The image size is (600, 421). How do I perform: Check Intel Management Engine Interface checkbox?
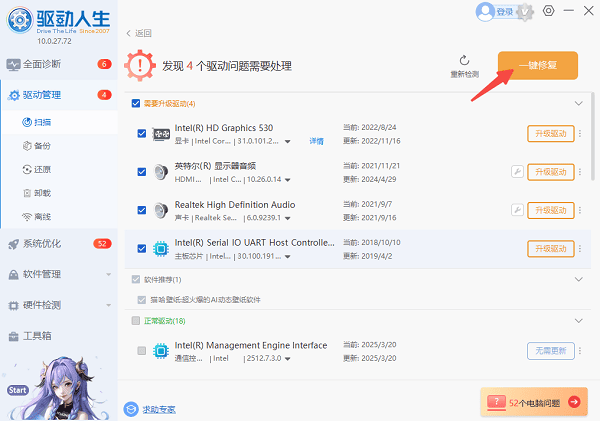pyautogui.click(x=141, y=351)
